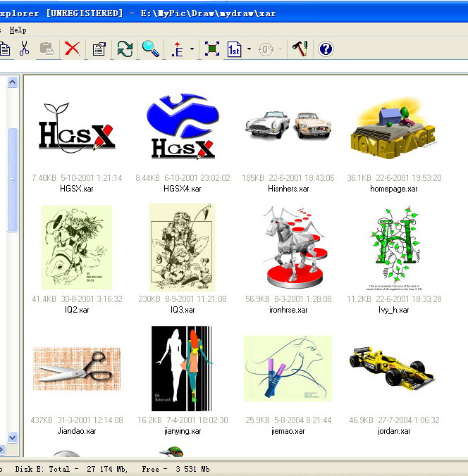Click the magnifier Search icon
This screenshot has height=476, width=468.
coord(151,49)
